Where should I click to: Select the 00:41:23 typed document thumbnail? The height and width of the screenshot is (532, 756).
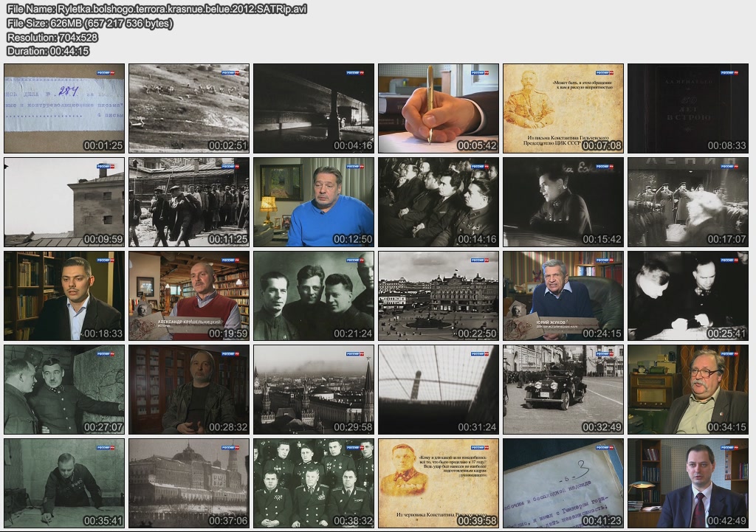click(563, 483)
